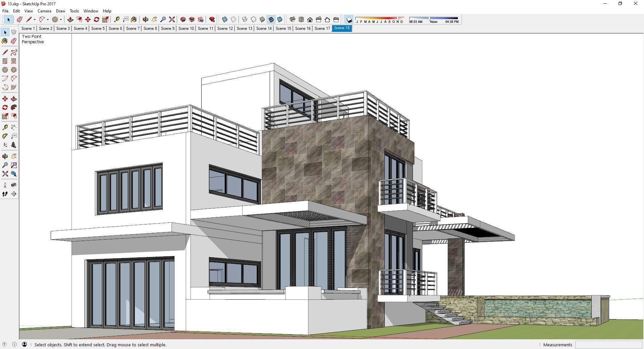644x349 pixels.
Task: Toggle Back Edges display
Action: click(x=233, y=19)
